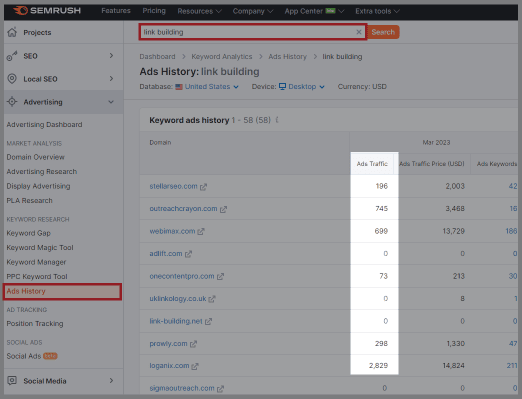Expand the Local SEO sidebar section
Viewport: 522px width, 399px height.
(x=111, y=79)
